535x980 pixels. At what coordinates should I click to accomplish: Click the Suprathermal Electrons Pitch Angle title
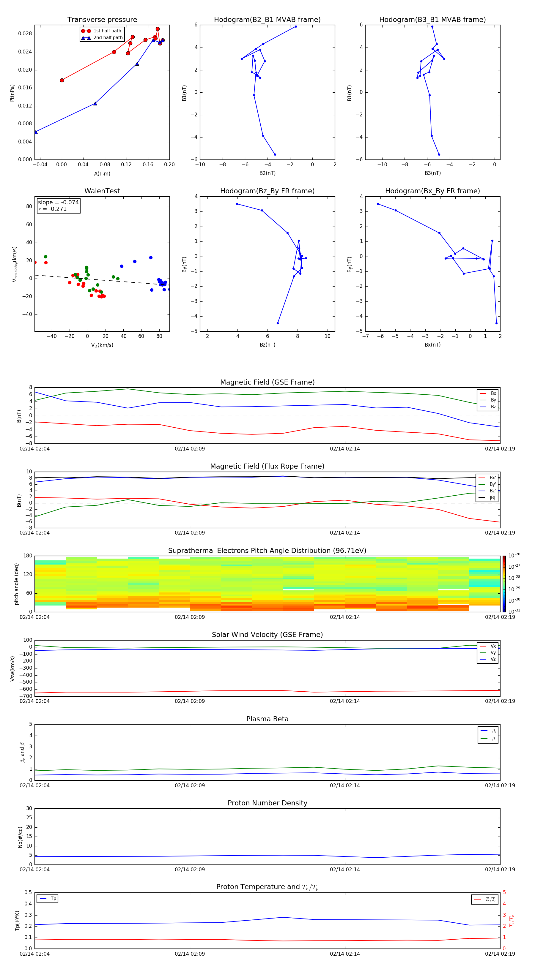click(267, 551)
